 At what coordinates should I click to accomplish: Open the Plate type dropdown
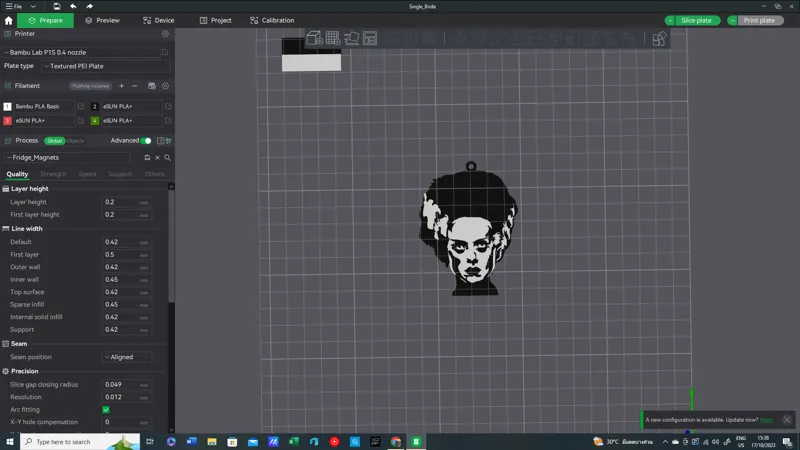click(x=105, y=66)
